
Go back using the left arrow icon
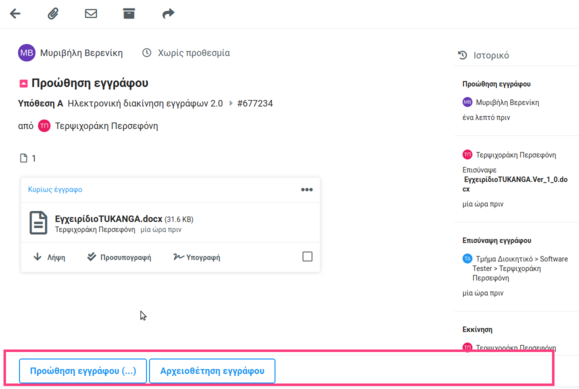15,14
